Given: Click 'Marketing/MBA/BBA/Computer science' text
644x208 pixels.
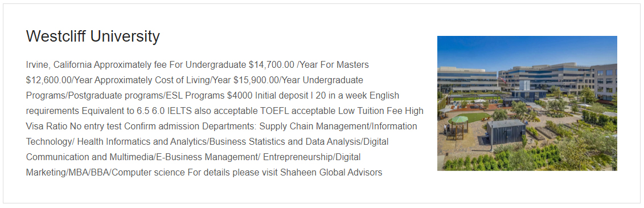Looking at the screenshot, I should [x=105, y=173].
